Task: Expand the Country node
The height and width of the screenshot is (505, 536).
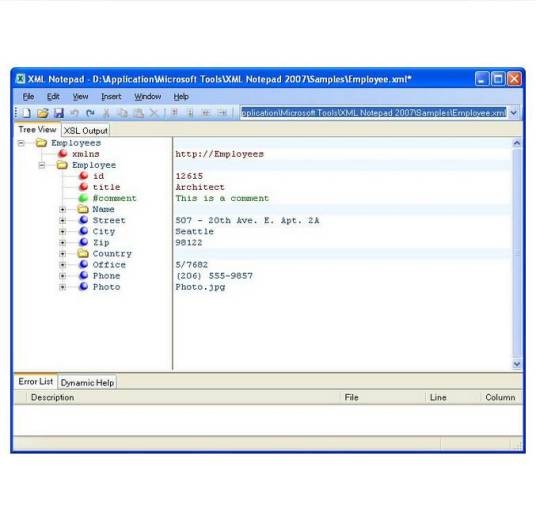Action: coord(63,254)
